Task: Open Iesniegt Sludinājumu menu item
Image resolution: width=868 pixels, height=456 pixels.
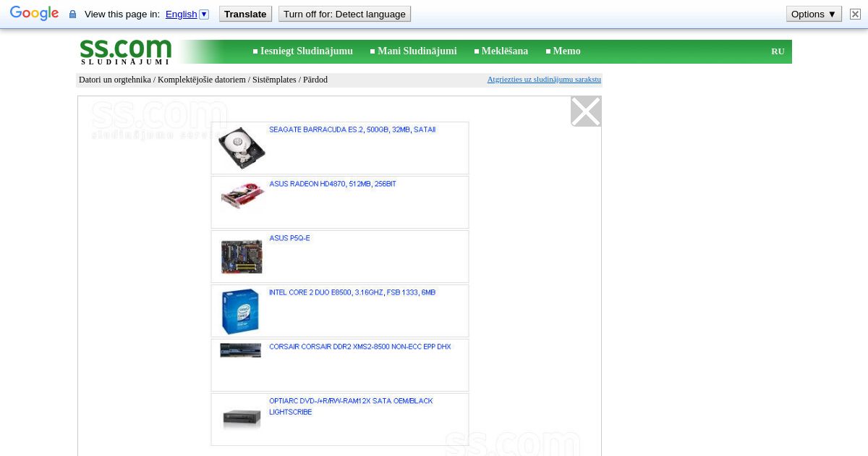Action: [x=307, y=51]
